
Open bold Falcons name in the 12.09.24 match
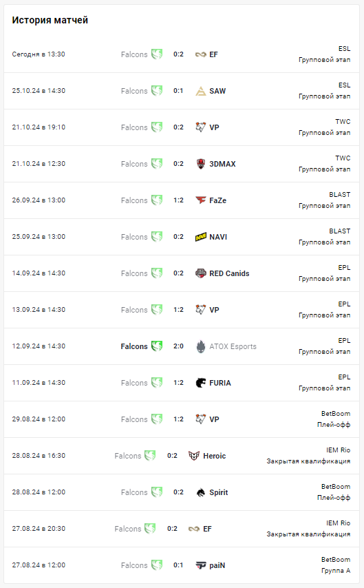click(133, 346)
